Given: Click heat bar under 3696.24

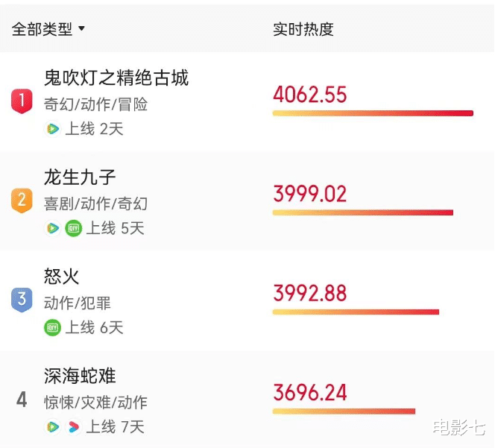Looking at the screenshot, I should pos(344,411).
